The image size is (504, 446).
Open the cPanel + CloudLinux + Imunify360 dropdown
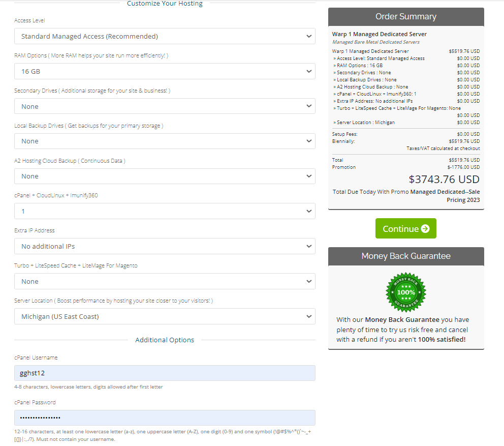[x=165, y=211]
